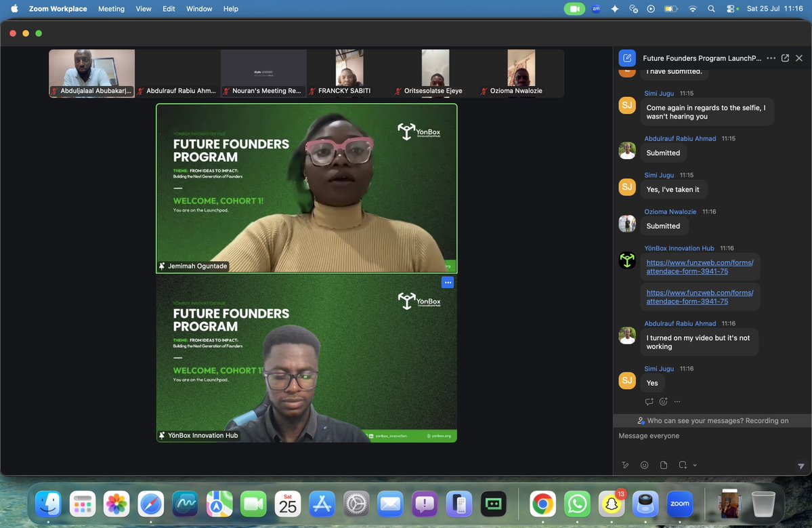Open more actions for the last 'Yes' message
This screenshot has height=528, width=812.
click(677, 401)
